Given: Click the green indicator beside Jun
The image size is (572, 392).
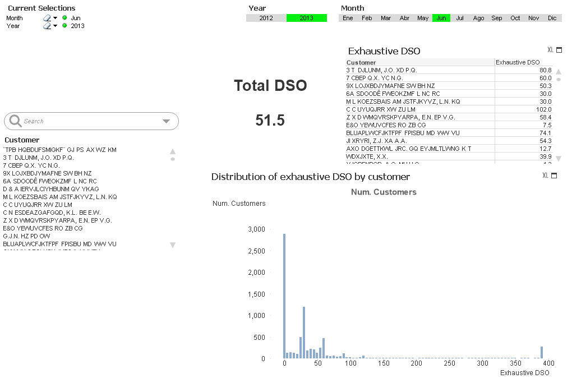Looking at the screenshot, I should coord(64,18).
